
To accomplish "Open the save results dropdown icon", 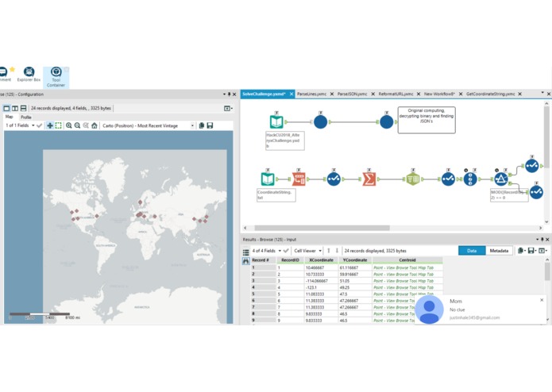I will (532, 251).
